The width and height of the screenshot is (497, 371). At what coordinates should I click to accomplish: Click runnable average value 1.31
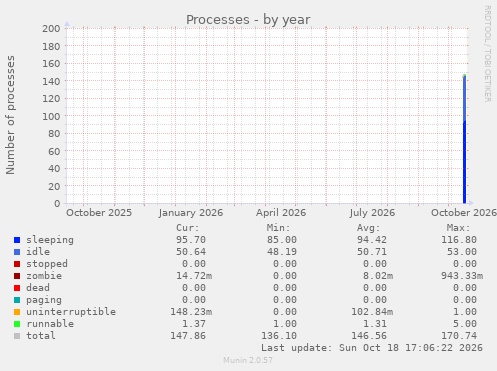375,324
